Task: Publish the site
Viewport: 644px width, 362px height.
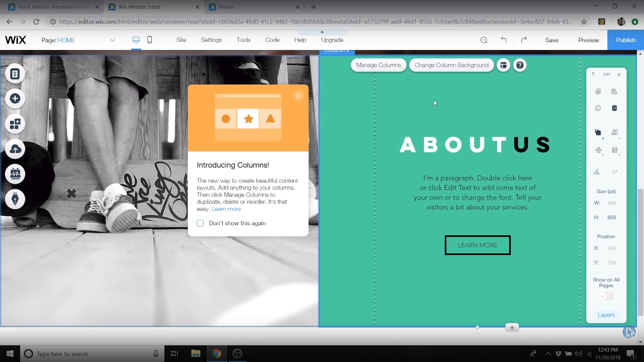Action: tap(625, 40)
